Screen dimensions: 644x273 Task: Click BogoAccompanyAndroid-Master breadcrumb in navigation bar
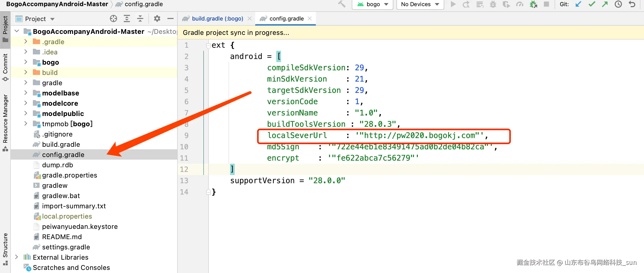pyautogui.click(x=57, y=4)
